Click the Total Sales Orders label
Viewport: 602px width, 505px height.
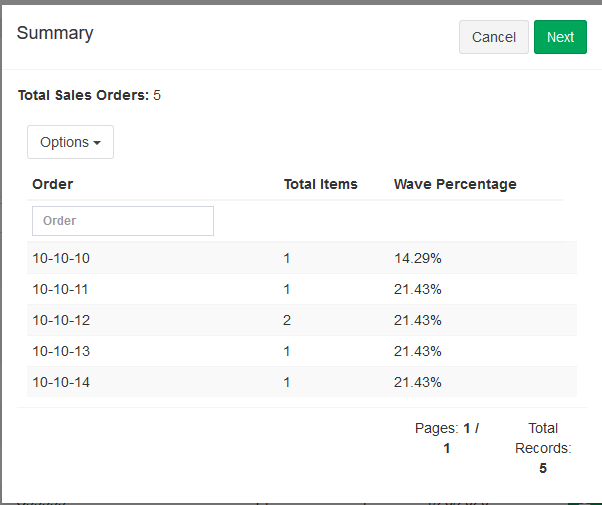pos(83,96)
